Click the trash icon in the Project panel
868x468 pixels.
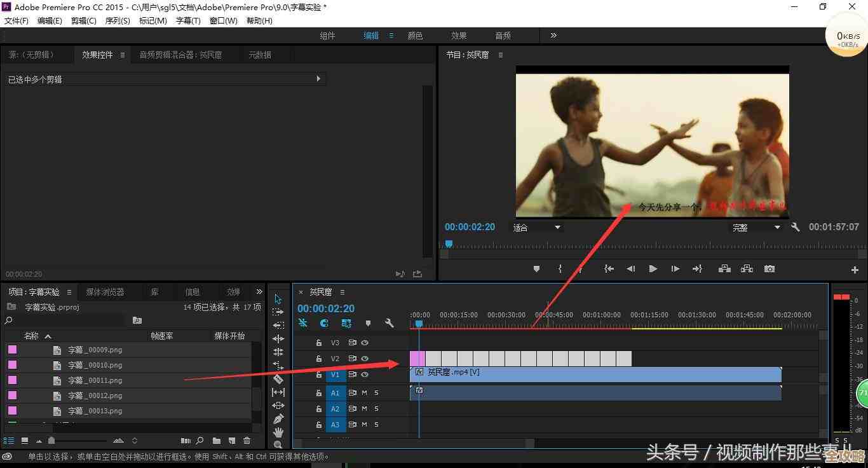[x=247, y=441]
